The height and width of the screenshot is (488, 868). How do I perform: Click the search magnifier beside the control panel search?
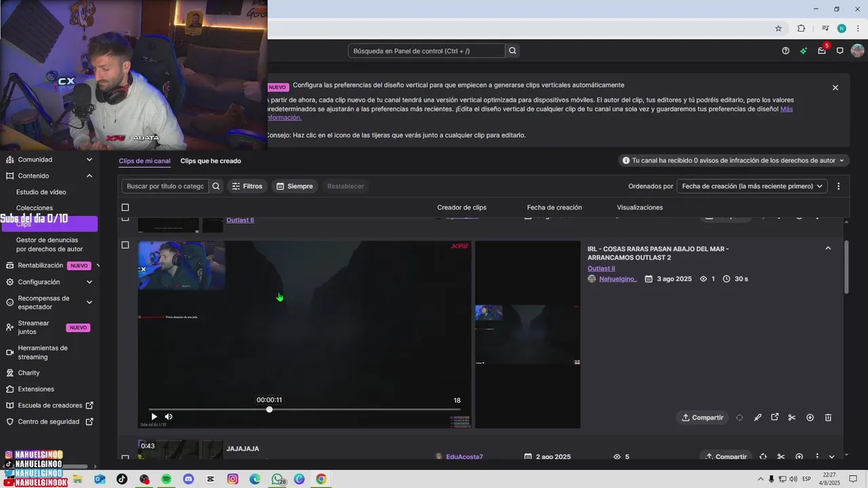pos(513,51)
